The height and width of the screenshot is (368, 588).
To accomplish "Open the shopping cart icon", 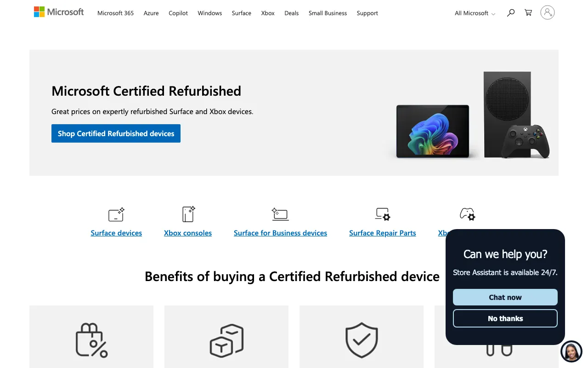I will (528, 13).
